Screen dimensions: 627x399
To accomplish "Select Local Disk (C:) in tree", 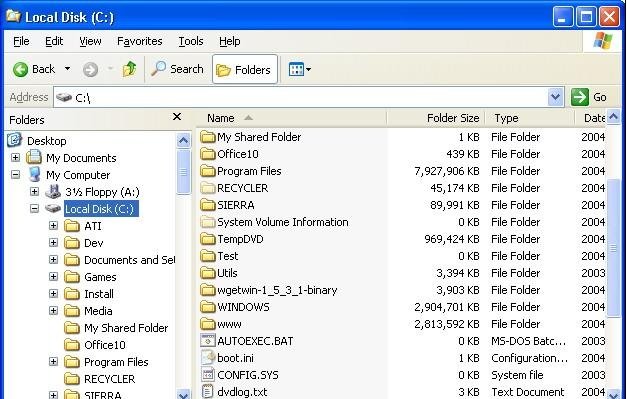I will pyautogui.click(x=101, y=209).
